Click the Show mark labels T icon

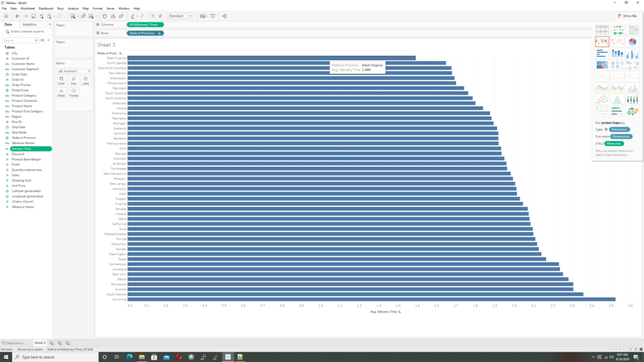153,16
